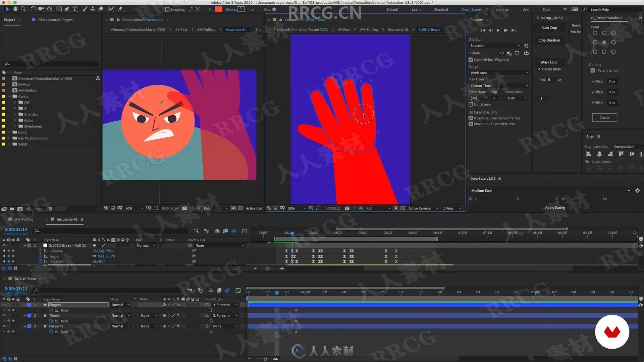Switch to the ###-FullSeq timeline tab

tap(24, 219)
